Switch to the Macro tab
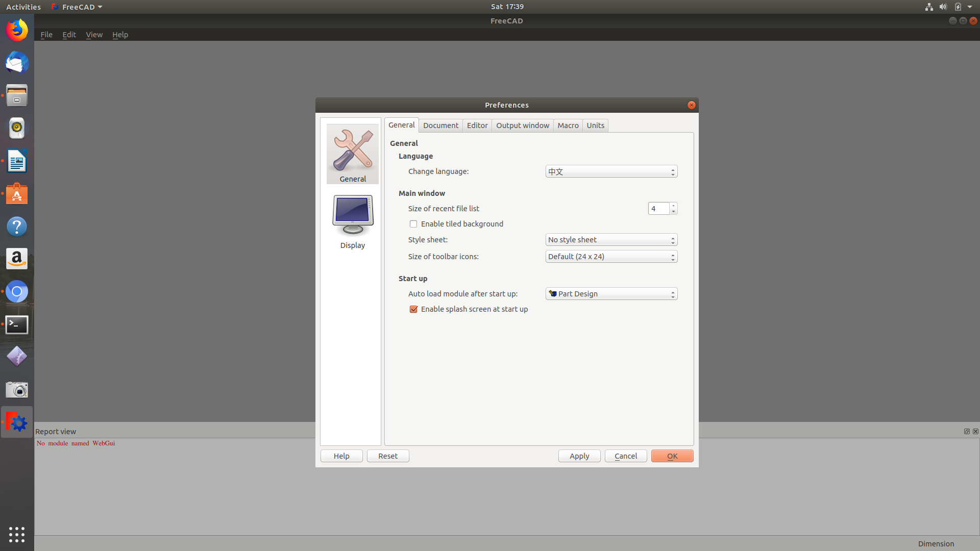This screenshot has width=980, height=551. 568,126
